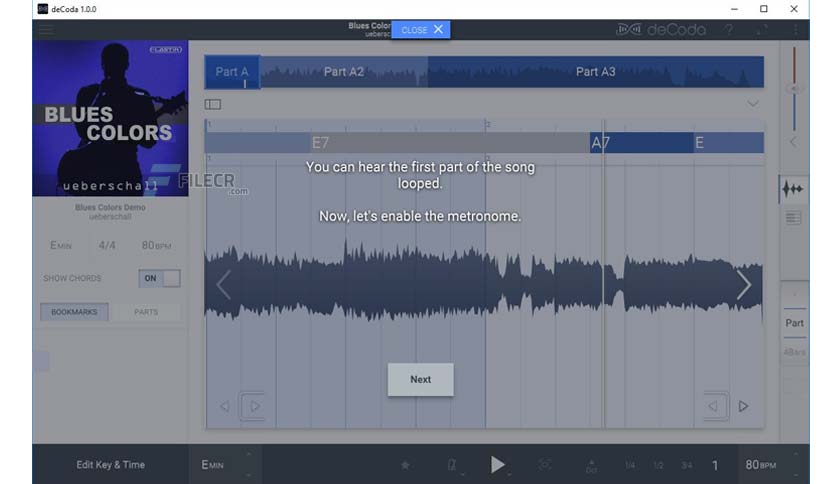Toggle the loop icon in the transport bar
This screenshot has width=836, height=484.
point(544,465)
